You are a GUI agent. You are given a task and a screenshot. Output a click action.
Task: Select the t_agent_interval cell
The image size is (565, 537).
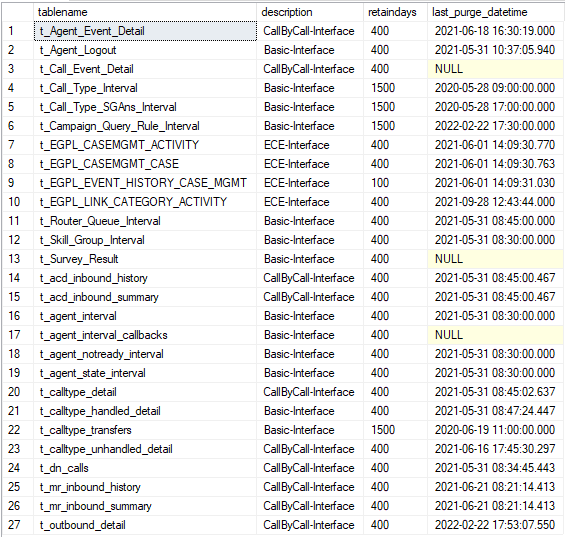pos(145,316)
